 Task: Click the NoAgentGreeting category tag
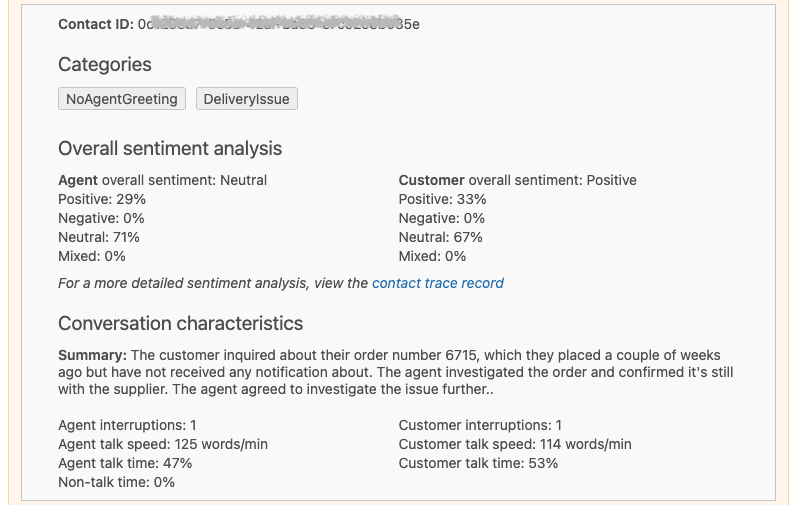122,99
